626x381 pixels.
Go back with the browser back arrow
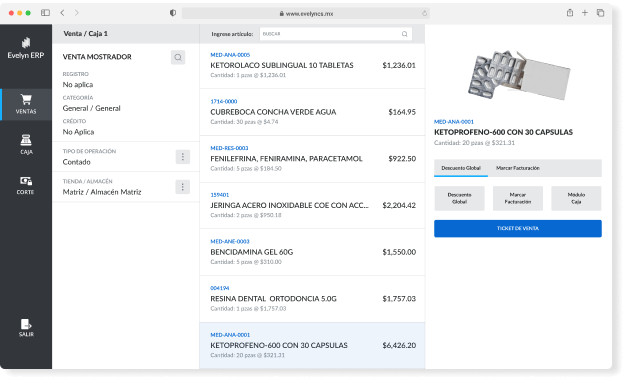pyautogui.click(x=62, y=13)
